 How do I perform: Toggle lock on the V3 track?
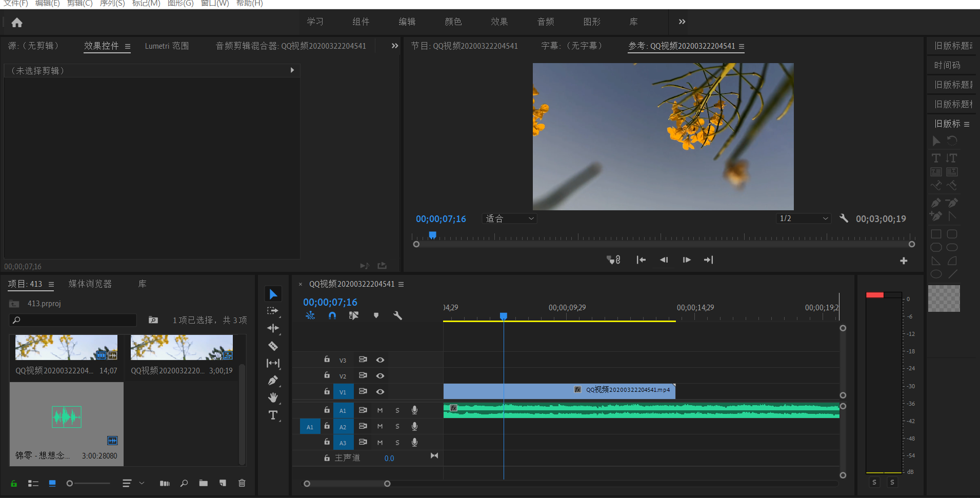(x=327, y=360)
